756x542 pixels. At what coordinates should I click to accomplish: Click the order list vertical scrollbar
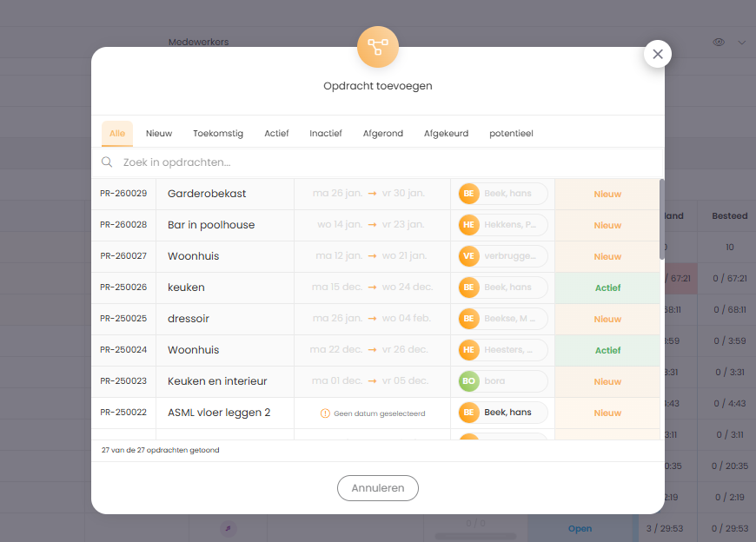tap(661, 217)
